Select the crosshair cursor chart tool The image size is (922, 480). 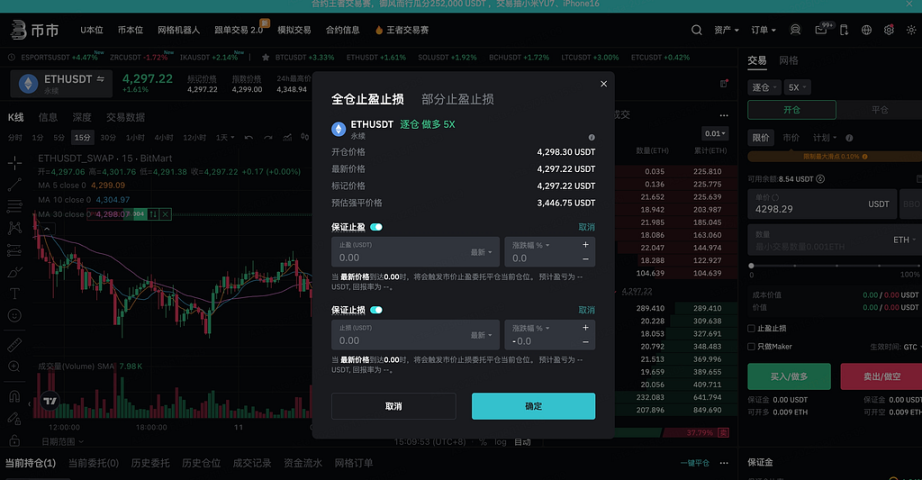[x=15, y=162]
